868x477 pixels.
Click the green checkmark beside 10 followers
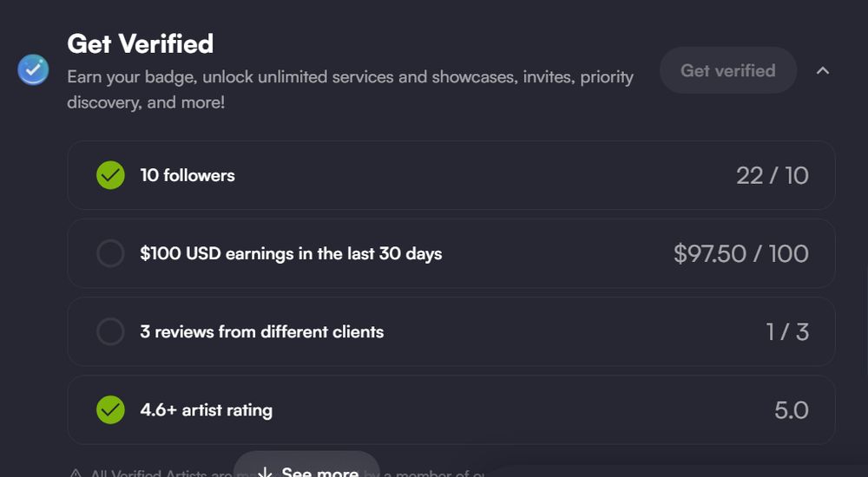point(111,175)
